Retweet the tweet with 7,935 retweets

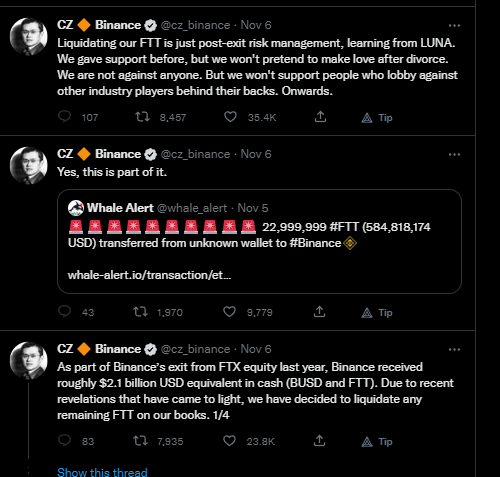click(x=140, y=441)
